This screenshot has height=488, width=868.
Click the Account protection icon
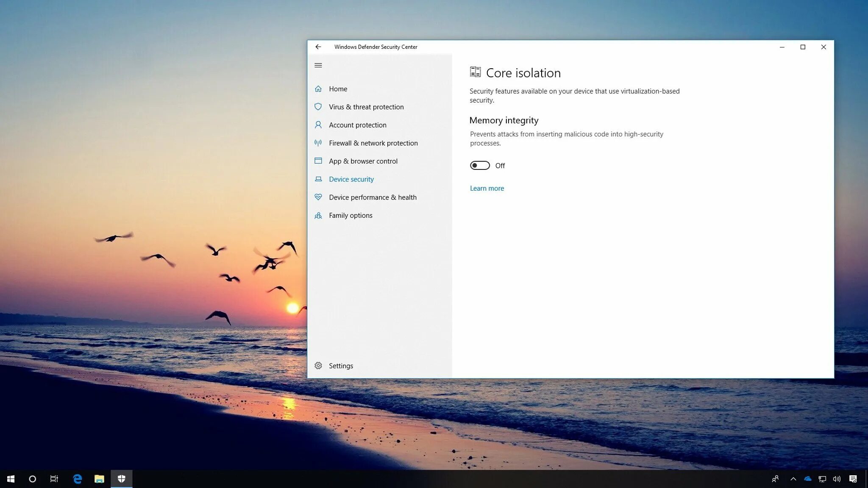318,125
